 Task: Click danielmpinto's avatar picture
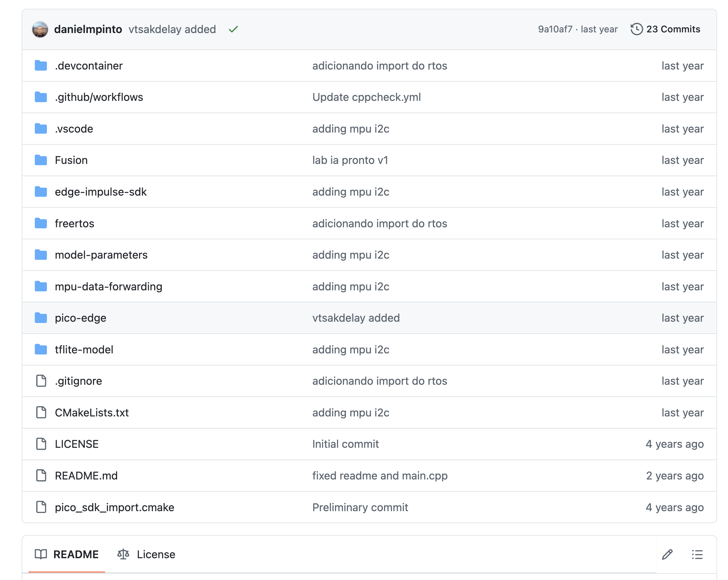(40, 29)
